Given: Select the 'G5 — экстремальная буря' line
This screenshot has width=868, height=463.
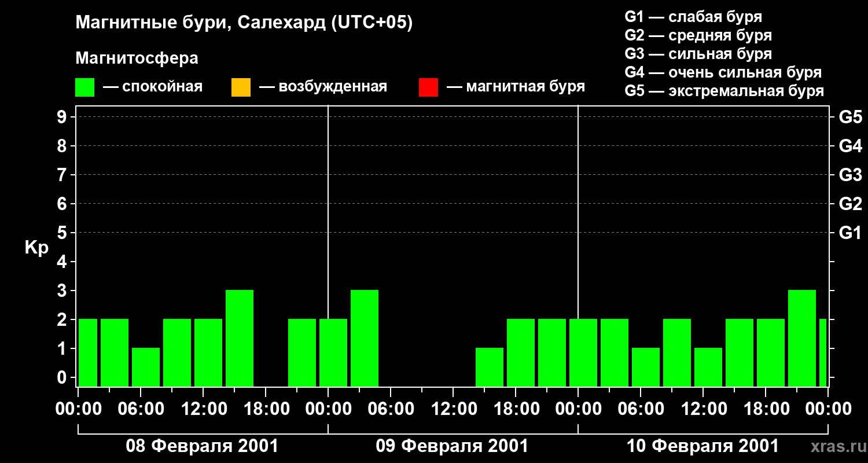Looking at the screenshot, I should click(724, 91).
